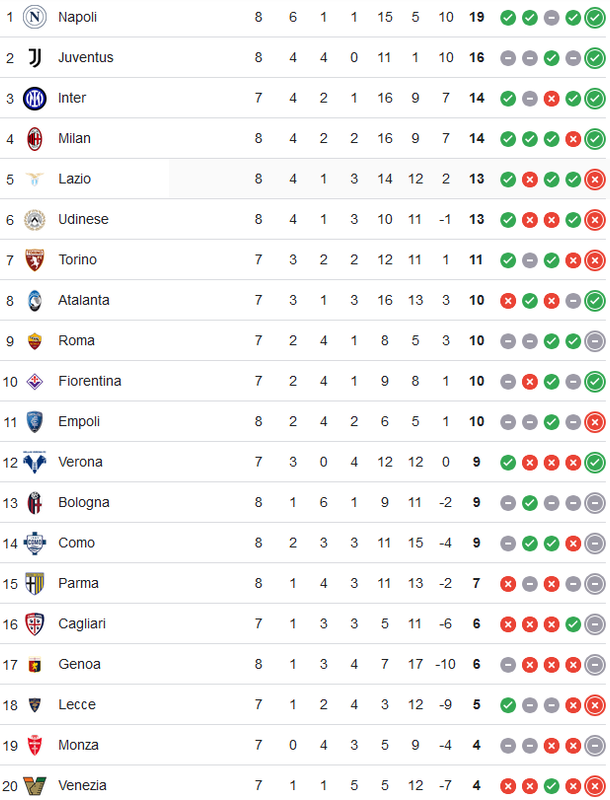The image size is (610, 800).
Task: Select the Milan crest icon
Action: [35, 139]
